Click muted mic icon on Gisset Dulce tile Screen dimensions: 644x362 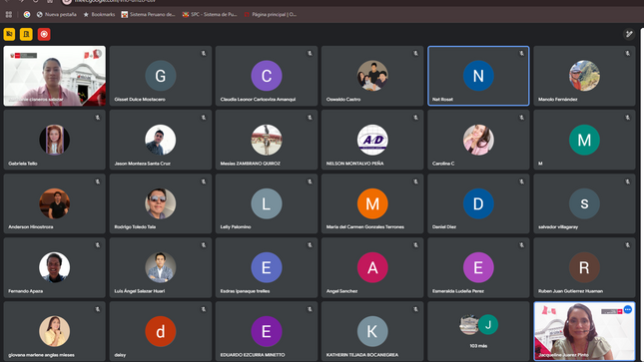(x=204, y=54)
